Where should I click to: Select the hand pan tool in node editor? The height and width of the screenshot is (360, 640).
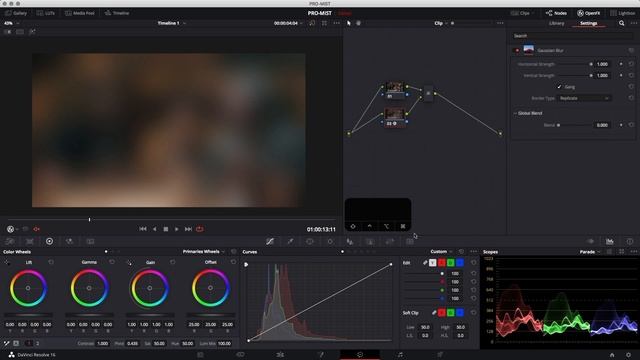coord(358,23)
